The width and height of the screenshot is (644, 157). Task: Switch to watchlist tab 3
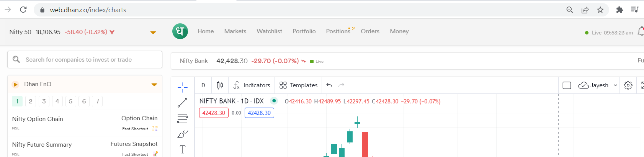click(x=44, y=101)
